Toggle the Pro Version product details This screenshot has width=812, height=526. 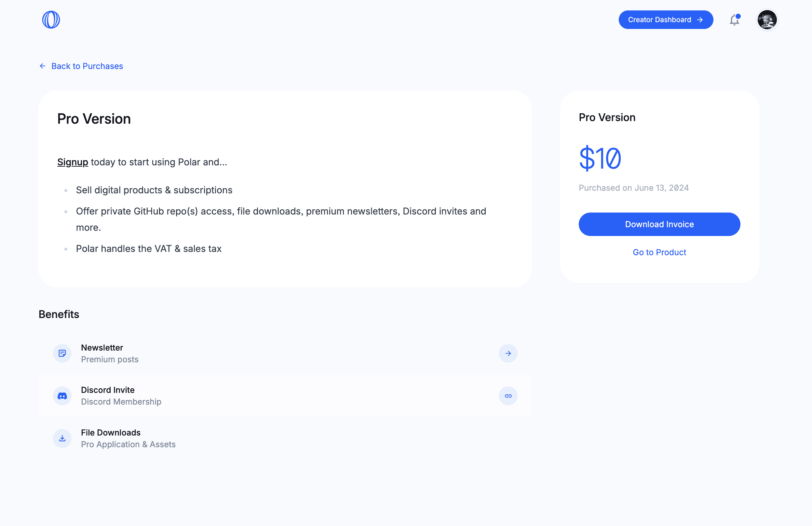[x=93, y=118]
